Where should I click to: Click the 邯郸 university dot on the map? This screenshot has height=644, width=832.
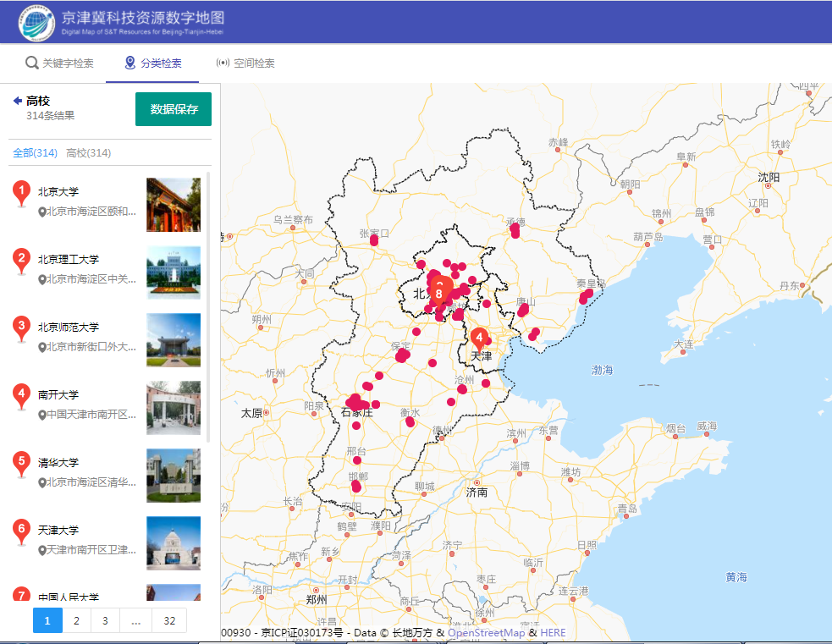(x=356, y=486)
